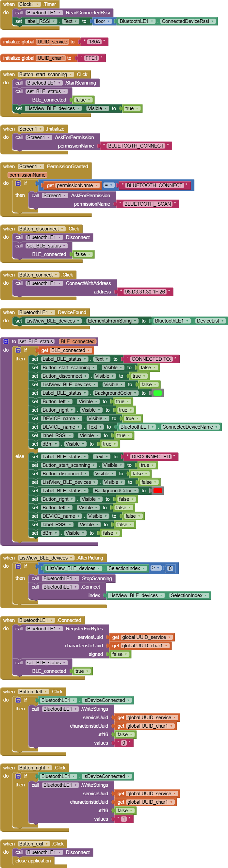This screenshot has height=868, width=228.
Task: Pick the red BackgroundColor swatch
Action: coord(157,491)
